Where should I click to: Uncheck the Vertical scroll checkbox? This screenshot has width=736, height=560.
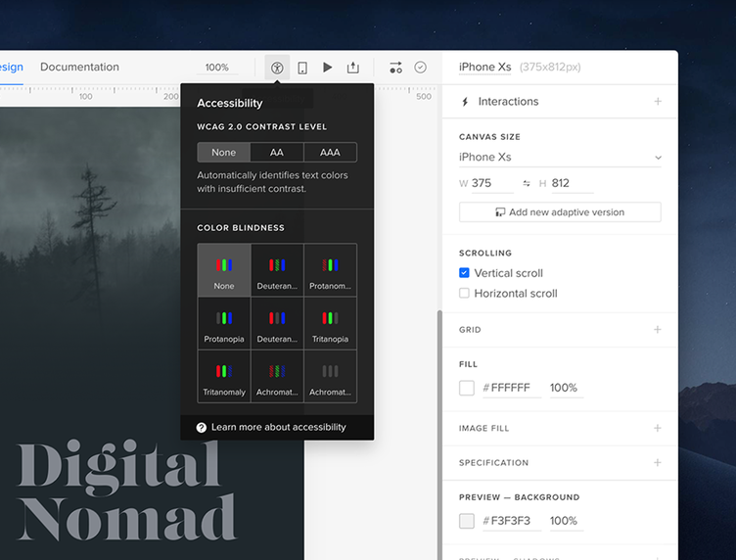[x=464, y=273]
